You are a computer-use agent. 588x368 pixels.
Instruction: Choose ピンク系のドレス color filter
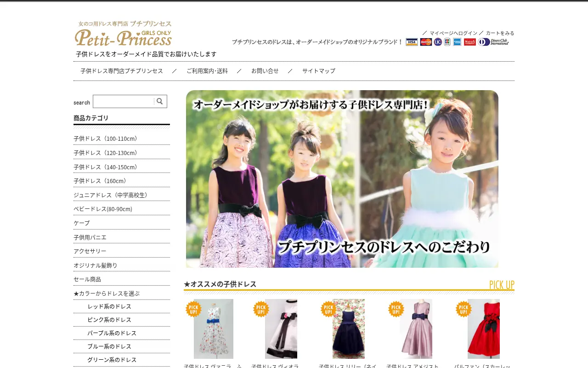(109, 320)
